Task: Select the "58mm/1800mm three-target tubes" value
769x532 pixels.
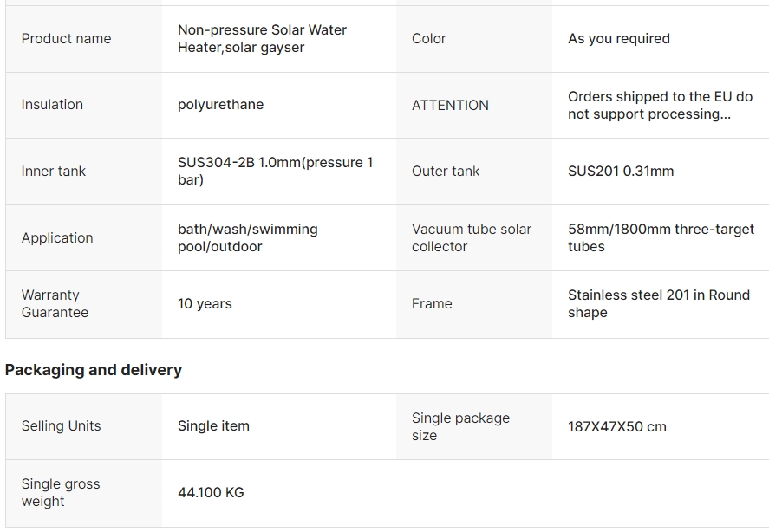Action: tap(661, 237)
